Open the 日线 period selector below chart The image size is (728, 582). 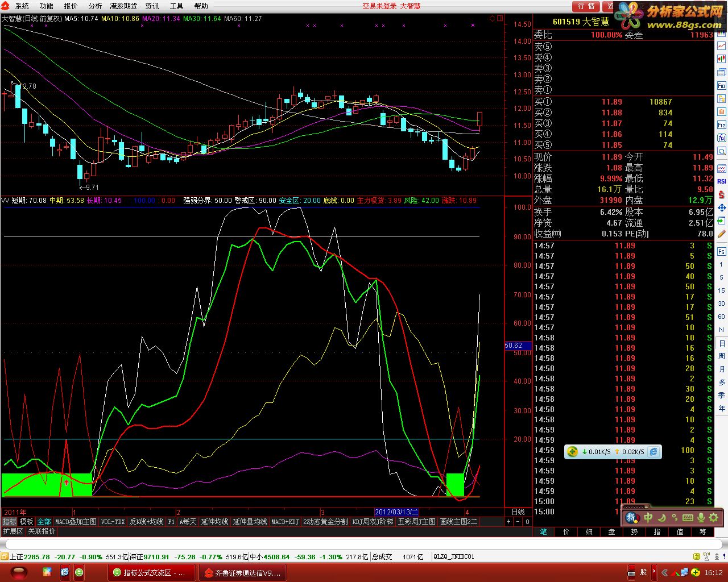518,512
